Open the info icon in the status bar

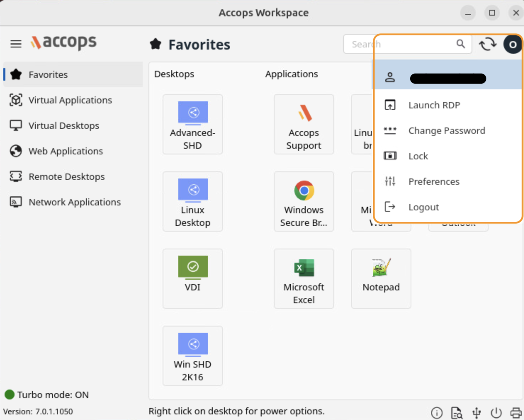click(x=436, y=413)
